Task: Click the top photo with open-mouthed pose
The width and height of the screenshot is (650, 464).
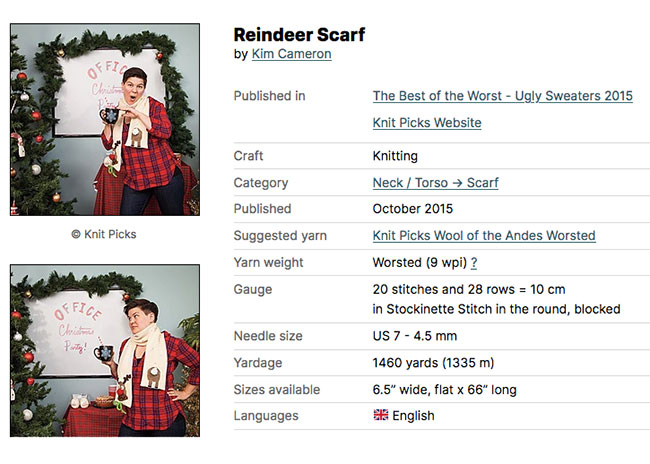Action: [x=104, y=119]
